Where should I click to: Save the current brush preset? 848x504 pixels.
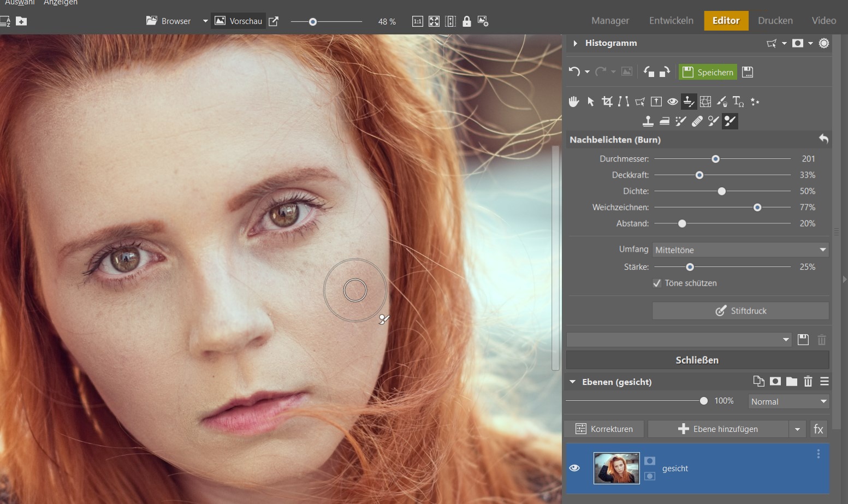[803, 340]
